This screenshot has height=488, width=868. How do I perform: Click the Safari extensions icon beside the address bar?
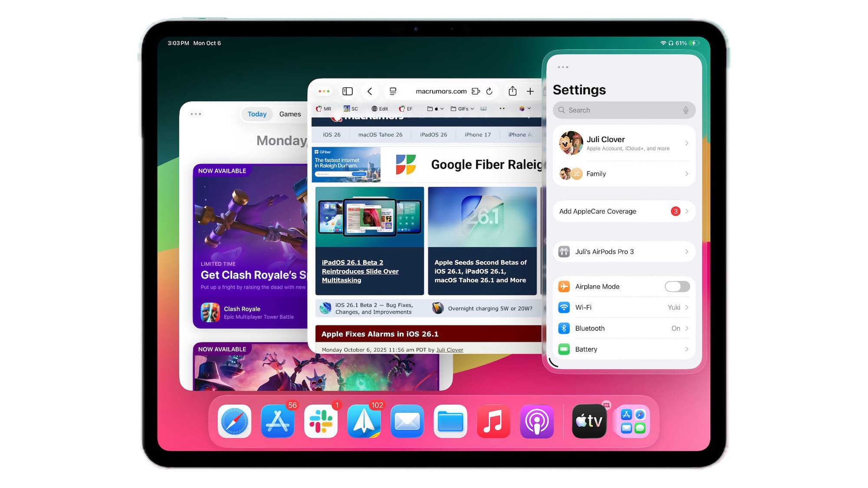tap(476, 91)
